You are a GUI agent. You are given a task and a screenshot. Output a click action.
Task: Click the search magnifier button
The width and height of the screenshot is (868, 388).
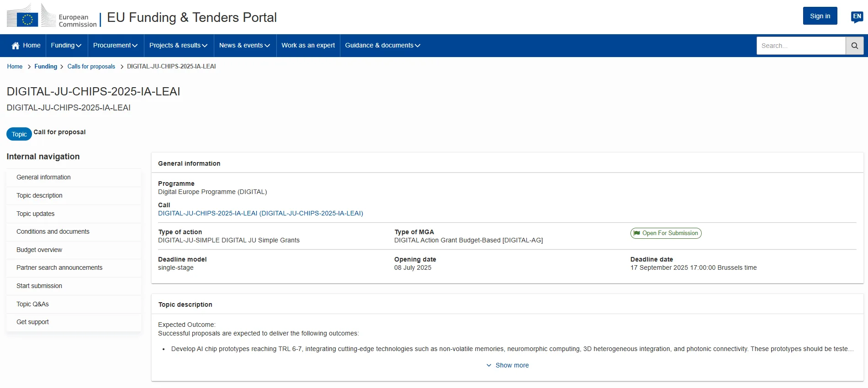click(854, 46)
